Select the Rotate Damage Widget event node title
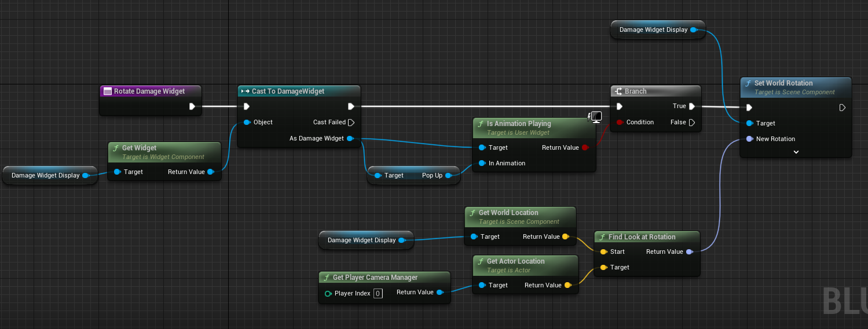The image size is (868, 329). point(149,91)
